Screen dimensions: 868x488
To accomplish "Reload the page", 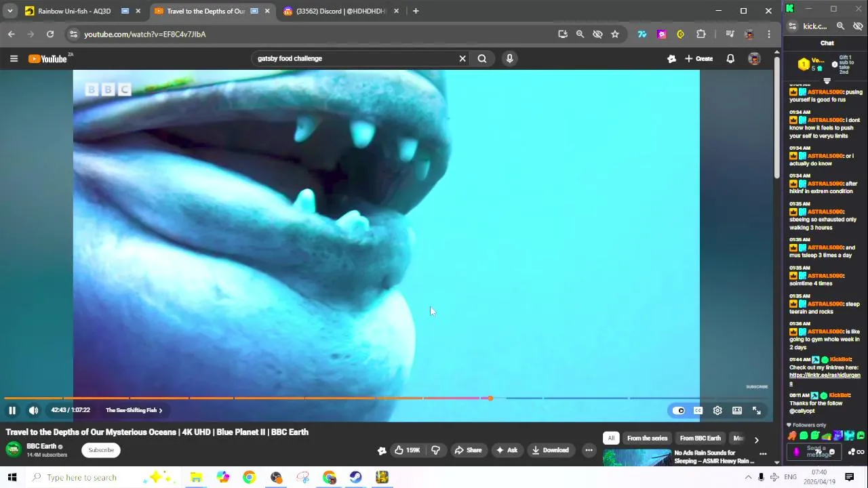I will click(x=50, y=34).
